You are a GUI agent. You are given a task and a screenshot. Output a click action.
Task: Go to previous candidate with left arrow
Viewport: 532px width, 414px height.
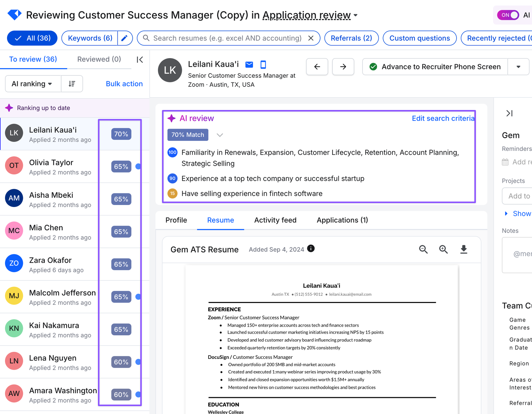(317, 67)
